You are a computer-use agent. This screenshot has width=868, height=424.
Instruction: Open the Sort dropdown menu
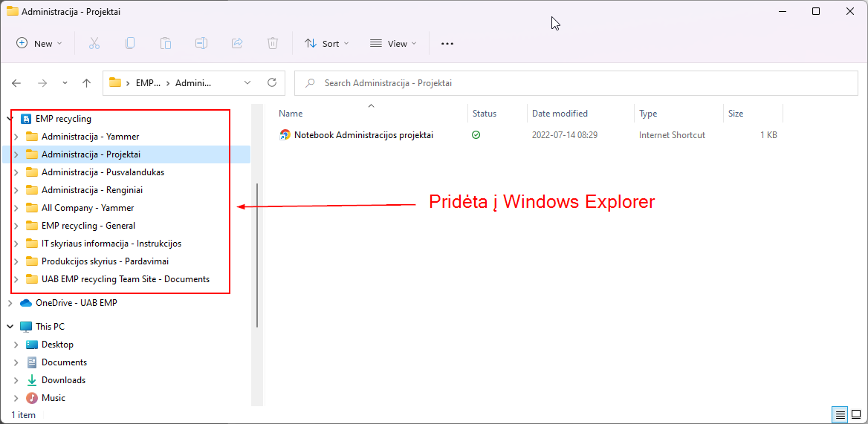(326, 43)
